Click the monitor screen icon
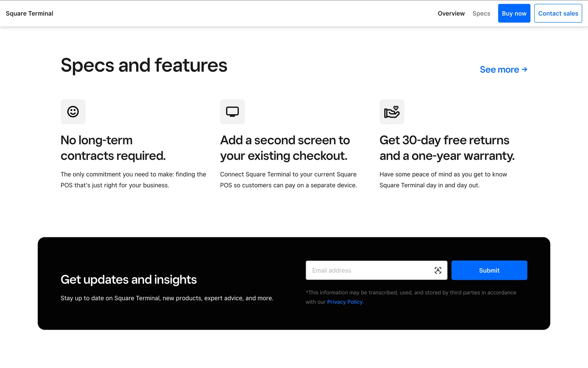This screenshot has width=588, height=368. 232,112
